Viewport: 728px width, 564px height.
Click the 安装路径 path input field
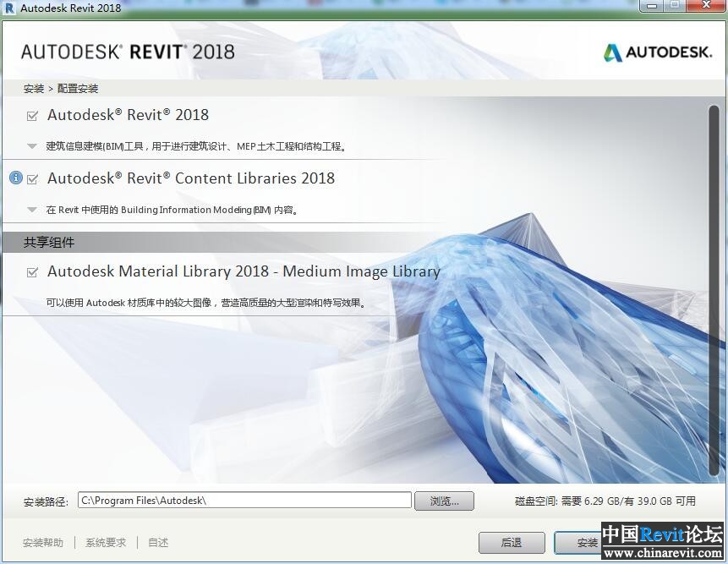(244, 501)
